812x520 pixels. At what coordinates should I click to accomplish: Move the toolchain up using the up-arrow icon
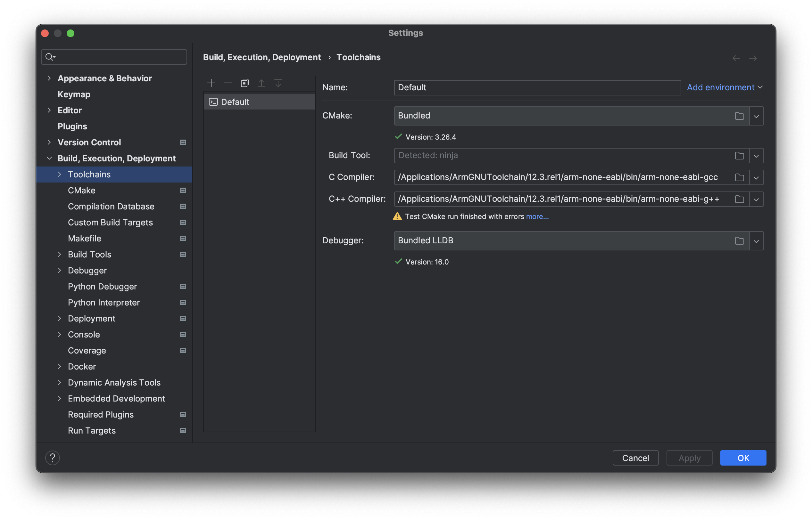261,83
